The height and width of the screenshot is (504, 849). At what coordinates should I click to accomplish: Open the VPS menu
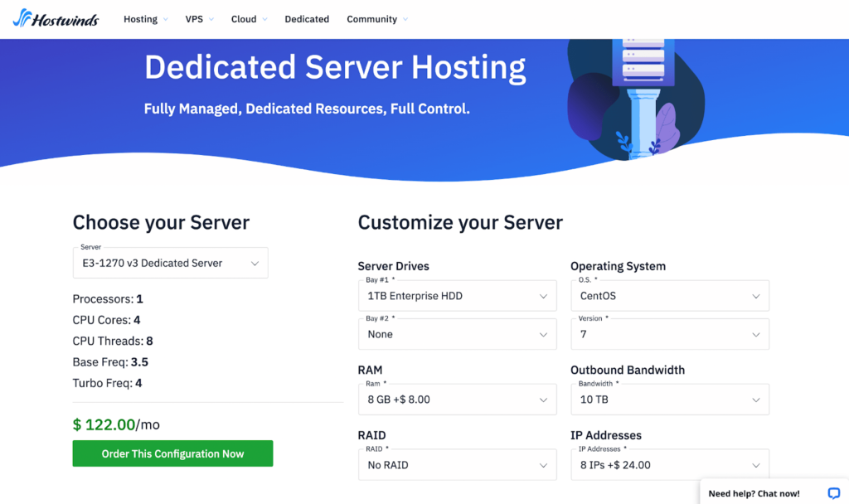click(199, 19)
